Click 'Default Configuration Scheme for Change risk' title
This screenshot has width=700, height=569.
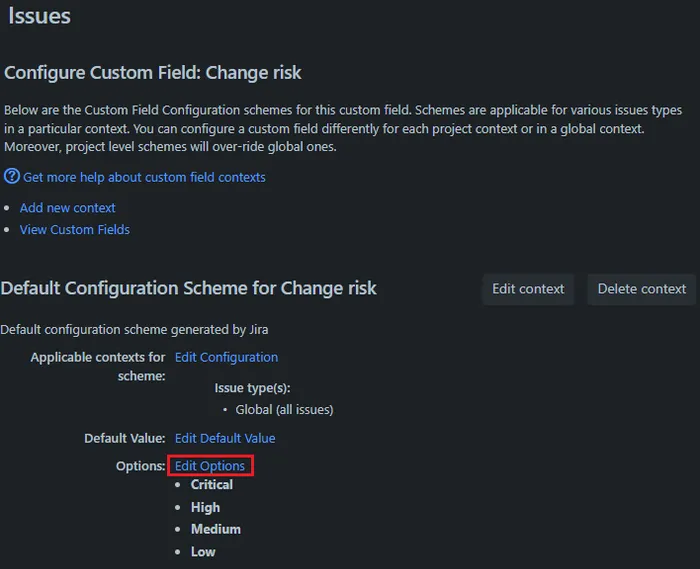(x=189, y=289)
